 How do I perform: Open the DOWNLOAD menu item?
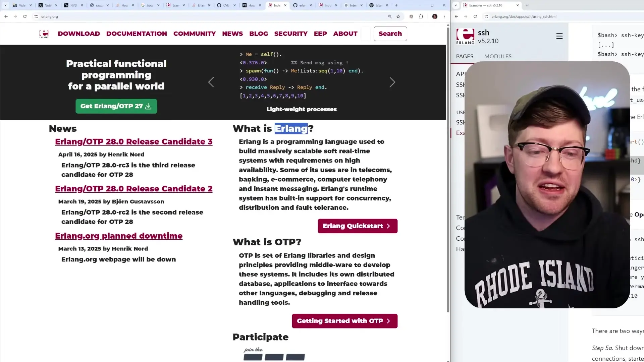pyautogui.click(x=79, y=34)
